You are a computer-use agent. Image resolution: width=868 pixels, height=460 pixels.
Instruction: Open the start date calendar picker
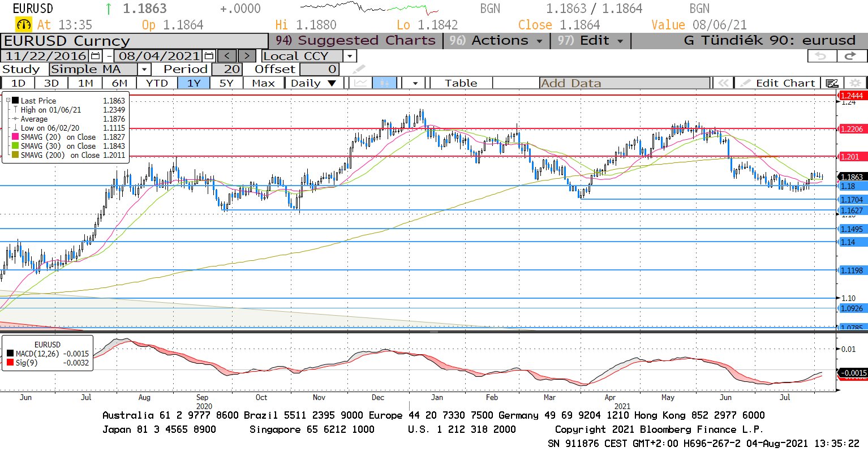pyautogui.click(x=95, y=56)
